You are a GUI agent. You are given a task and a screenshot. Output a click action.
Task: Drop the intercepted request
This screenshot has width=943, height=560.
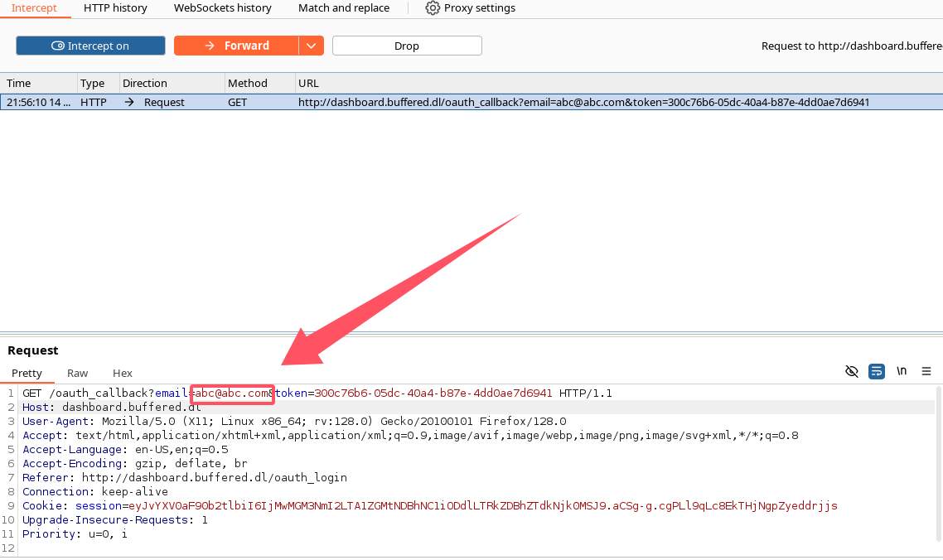coord(407,46)
